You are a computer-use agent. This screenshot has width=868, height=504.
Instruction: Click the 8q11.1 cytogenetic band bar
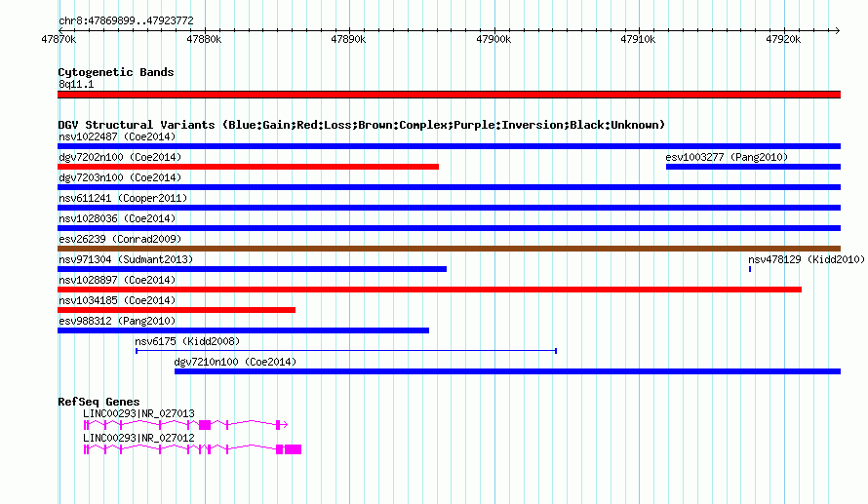coord(449,95)
